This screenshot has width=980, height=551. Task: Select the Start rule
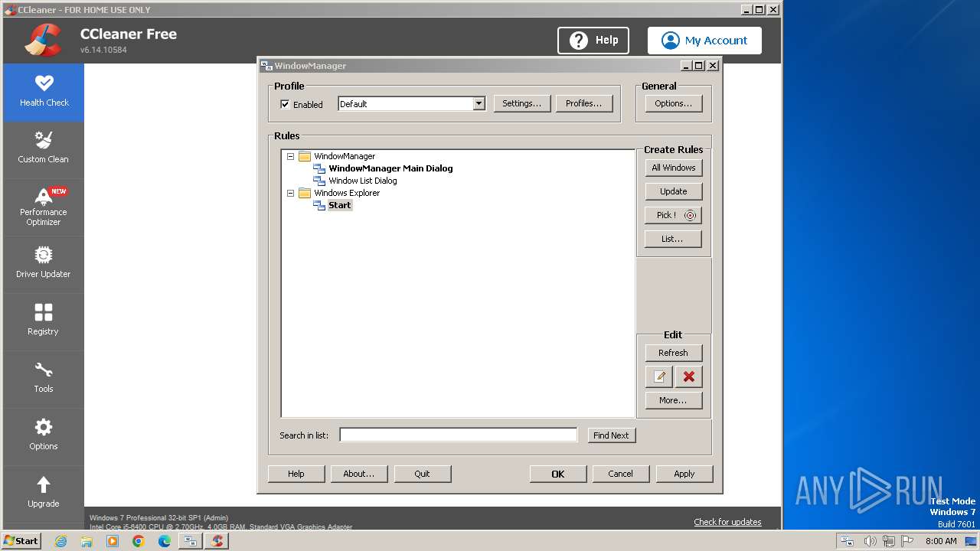tap(340, 205)
